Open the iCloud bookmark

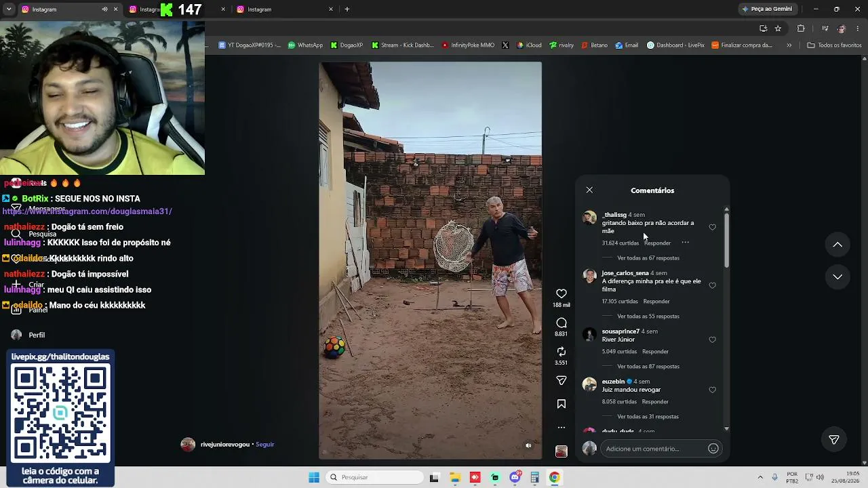click(529, 45)
